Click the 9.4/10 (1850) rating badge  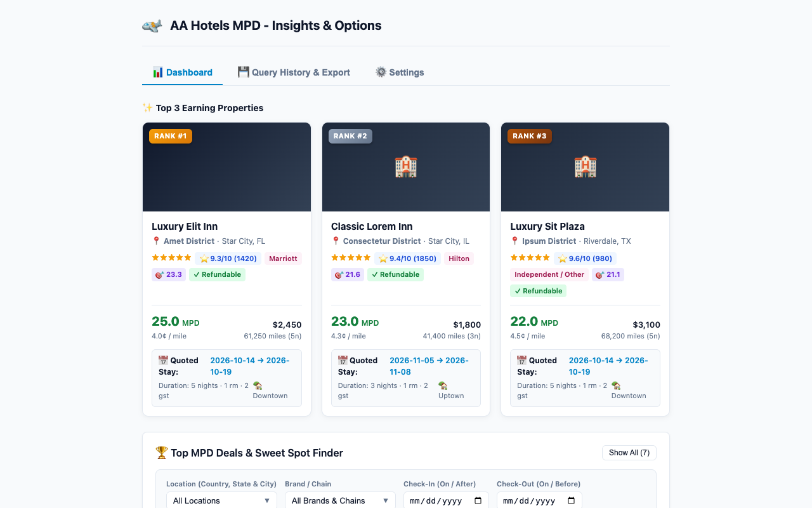[x=408, y=258]
